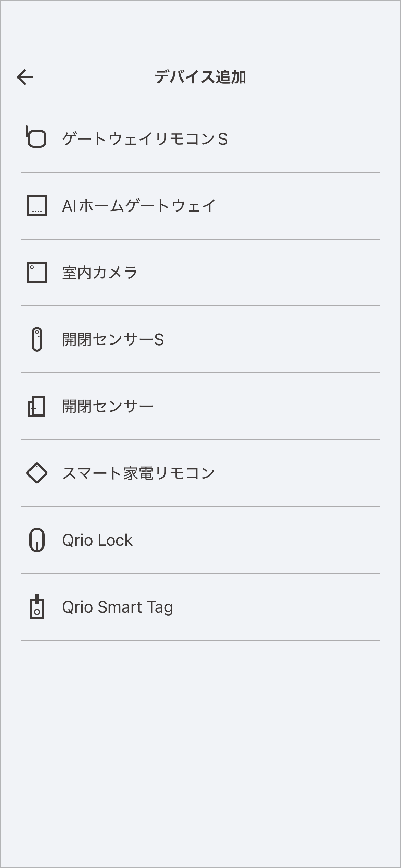Viewport: 401px width, 868px height.
Task: Add a 室内カメラ via its label
Action: 100,273
